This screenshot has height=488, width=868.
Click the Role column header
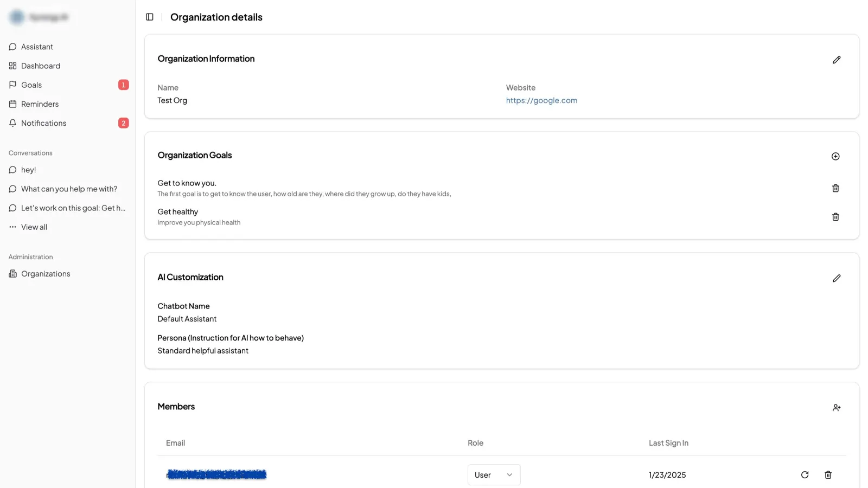pos(475,443)
